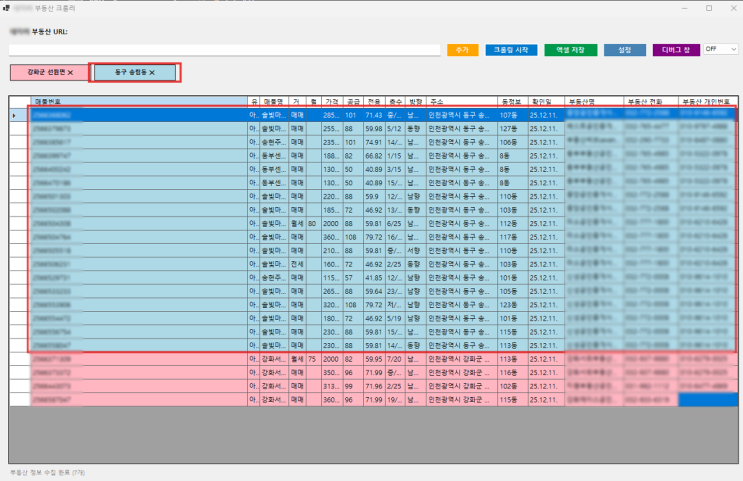Open the purple 디버그 창 button

click(x=676, y=50)
